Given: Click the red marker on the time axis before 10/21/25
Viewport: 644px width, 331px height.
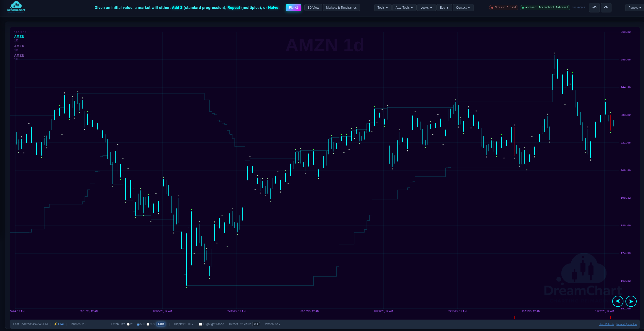Looking at the screenshot, I should point(514,317).
